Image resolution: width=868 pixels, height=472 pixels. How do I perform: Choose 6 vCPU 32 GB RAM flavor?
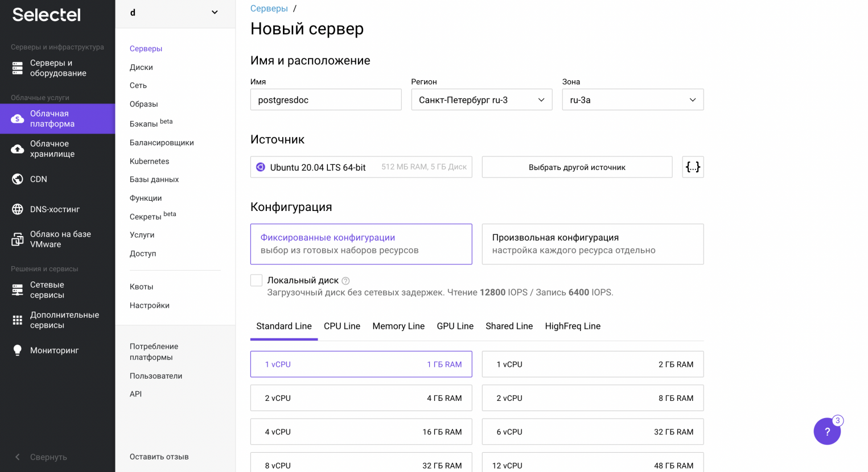pyautogui.click(x=593, y=432)
